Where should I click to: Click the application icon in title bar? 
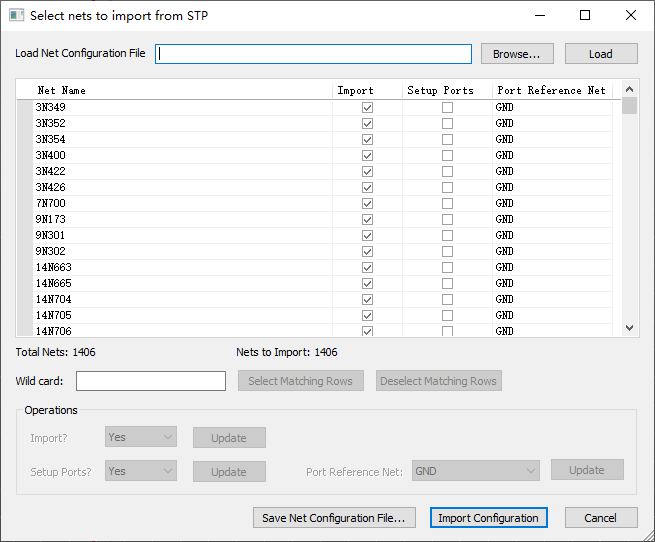tap(16, 15)
